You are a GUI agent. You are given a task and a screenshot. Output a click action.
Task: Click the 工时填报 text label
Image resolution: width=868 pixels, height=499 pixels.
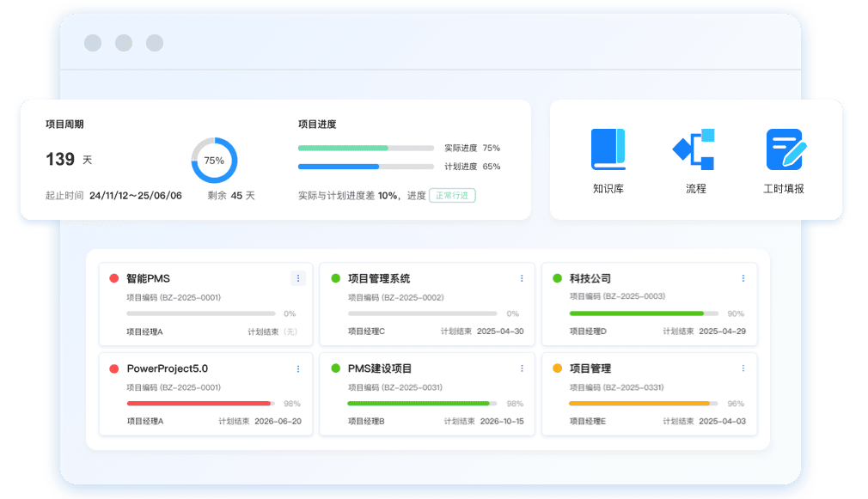tap(784, 189)
